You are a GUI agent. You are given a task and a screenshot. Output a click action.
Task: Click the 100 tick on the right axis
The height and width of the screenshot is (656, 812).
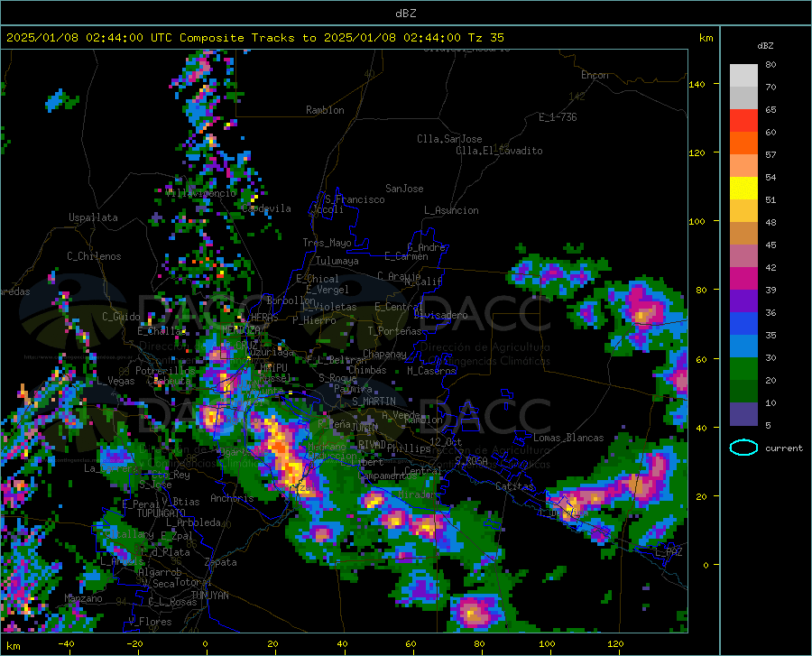(x=697, y=221)
